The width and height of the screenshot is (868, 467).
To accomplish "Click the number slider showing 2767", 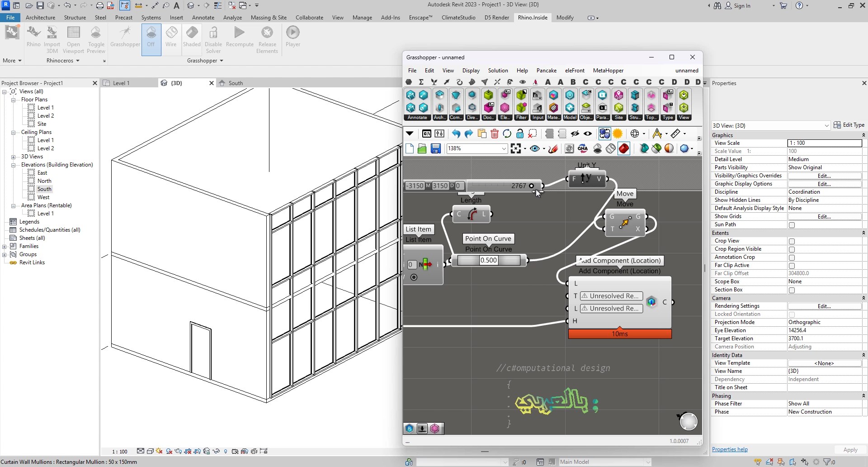I will coord(503,186).
